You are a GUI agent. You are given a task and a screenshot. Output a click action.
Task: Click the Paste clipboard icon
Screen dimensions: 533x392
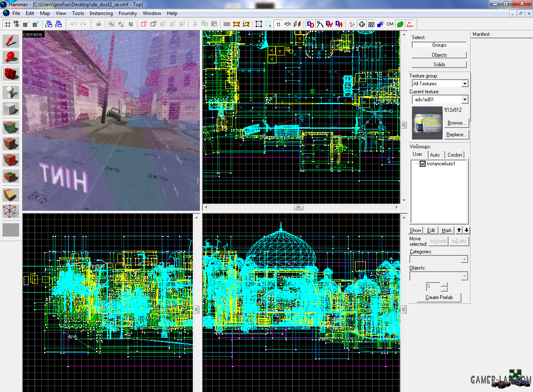[x=214, y=24]
